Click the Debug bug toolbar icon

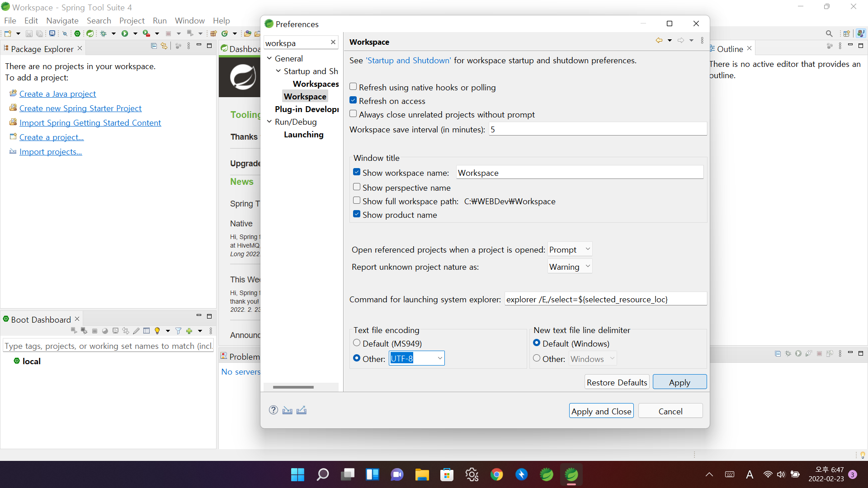104,33
